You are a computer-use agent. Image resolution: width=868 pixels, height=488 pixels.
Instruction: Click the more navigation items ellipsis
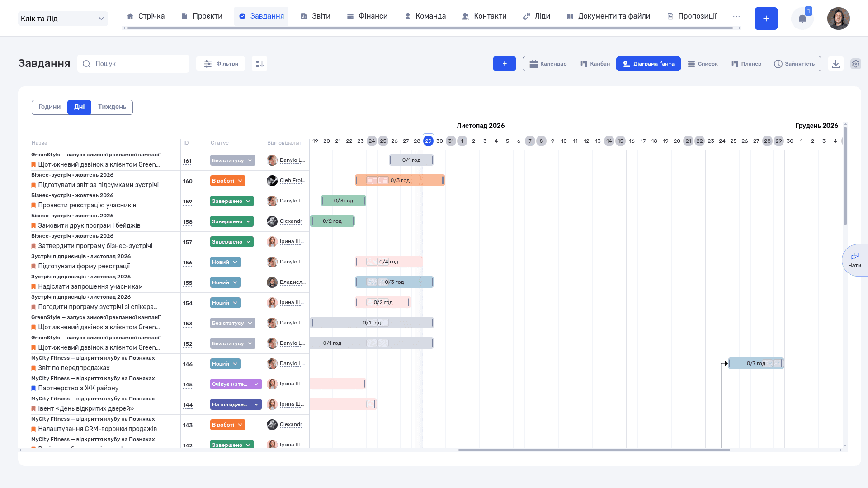click(736, 16)
